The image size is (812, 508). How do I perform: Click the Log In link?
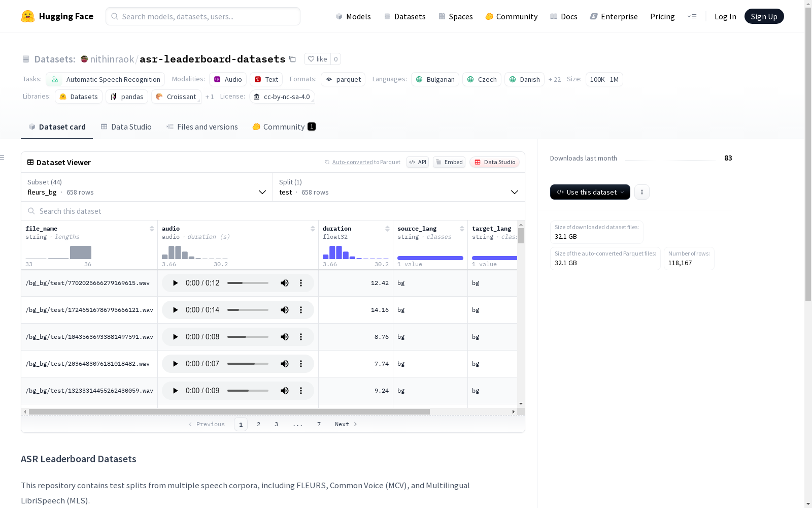click(725, 16)
